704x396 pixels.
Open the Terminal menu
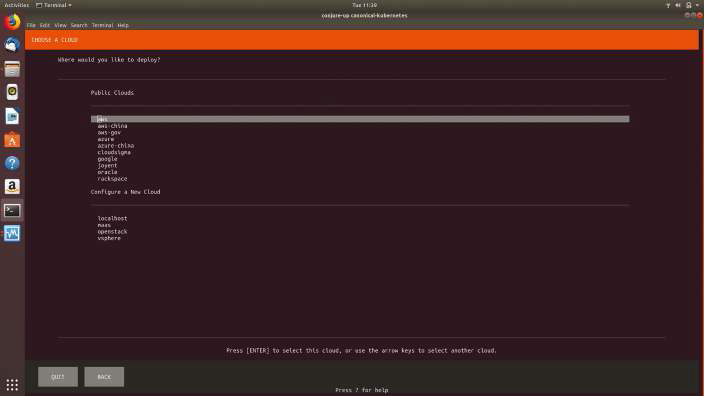pos(102,25)
